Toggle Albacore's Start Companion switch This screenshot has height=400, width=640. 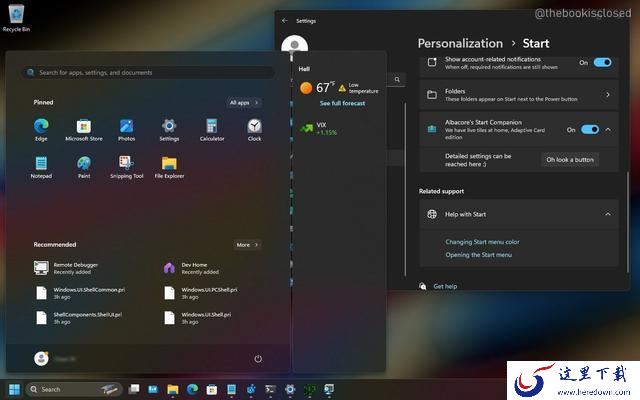tap(590, 129)
